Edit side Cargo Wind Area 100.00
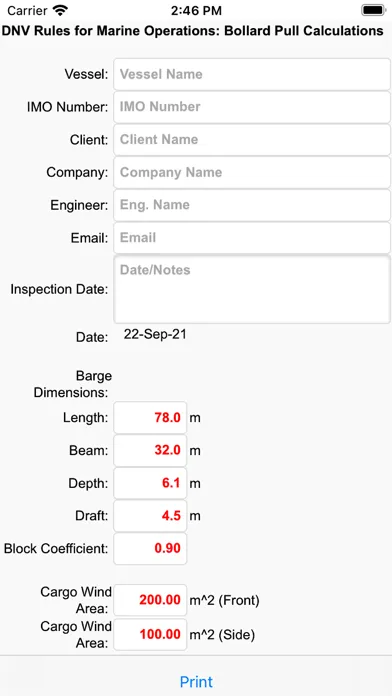 [x=150, y=634]
